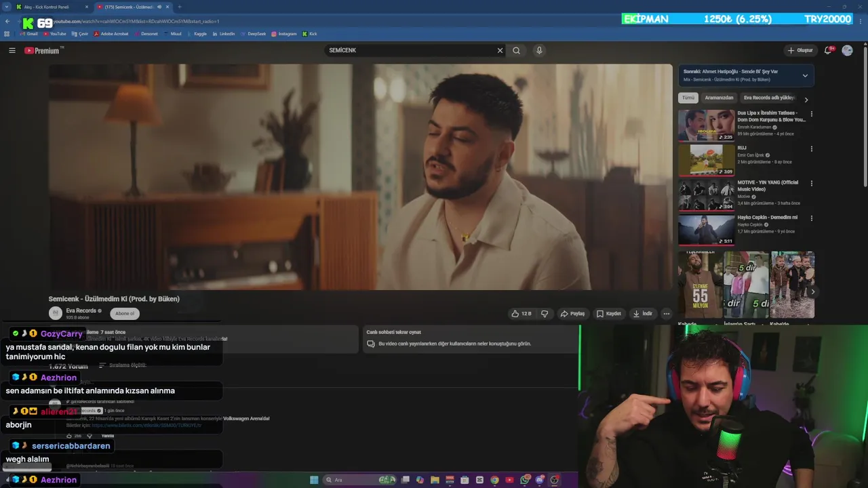
Task: Save the video with Kaydet
Action: click(x=608, y=314)
